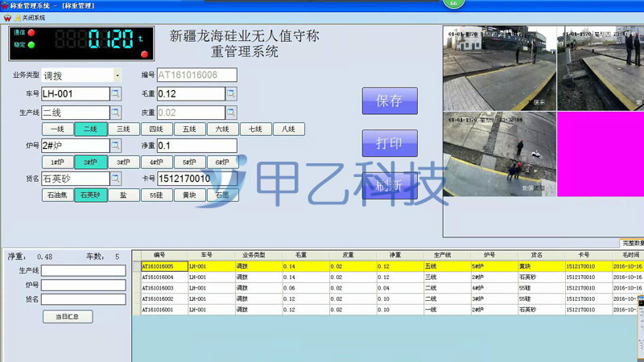
Task: Click the lookup icon beside 车号 field
Action: [x=115, y=94]
